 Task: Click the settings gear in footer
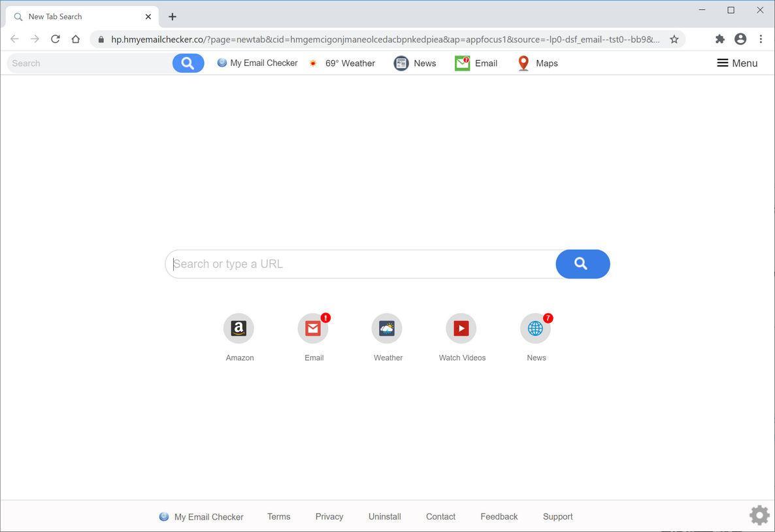pos(759,515)
